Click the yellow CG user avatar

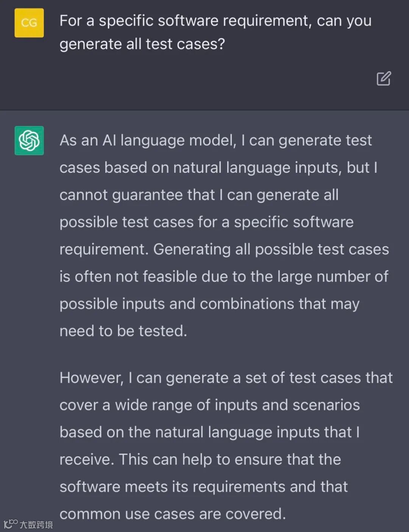(x=29, y=23)
